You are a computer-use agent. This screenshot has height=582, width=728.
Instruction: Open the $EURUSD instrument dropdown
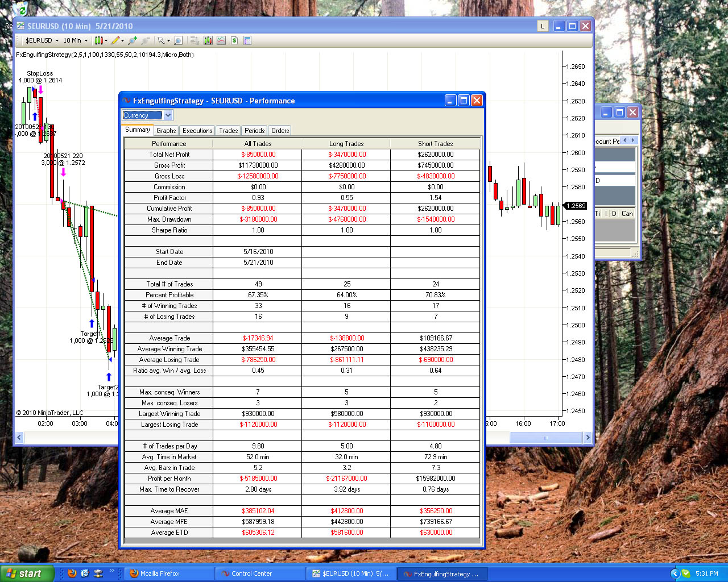tap(42, 40)
